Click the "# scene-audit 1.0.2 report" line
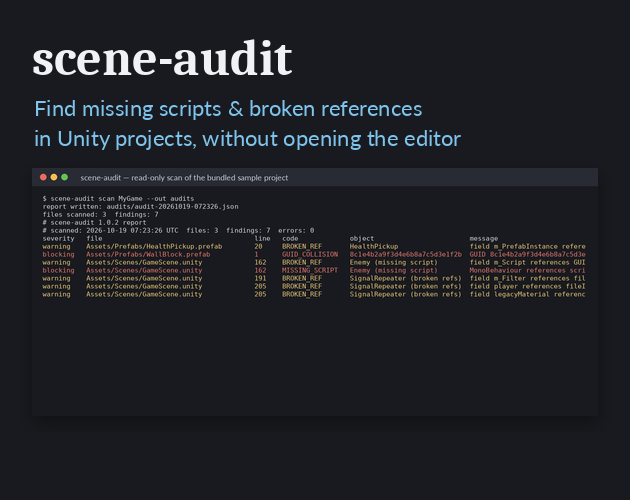This screenshot has height=500, width=630. coord(94,223)
